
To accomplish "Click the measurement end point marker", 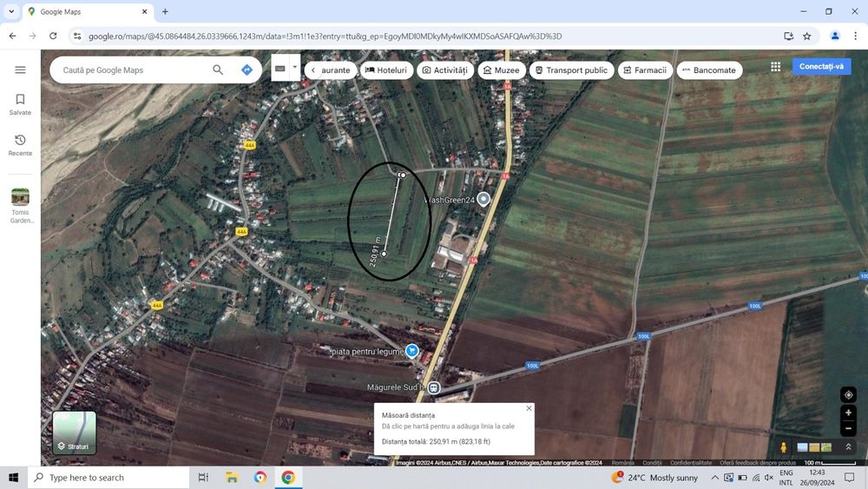I will coord(384,254).
